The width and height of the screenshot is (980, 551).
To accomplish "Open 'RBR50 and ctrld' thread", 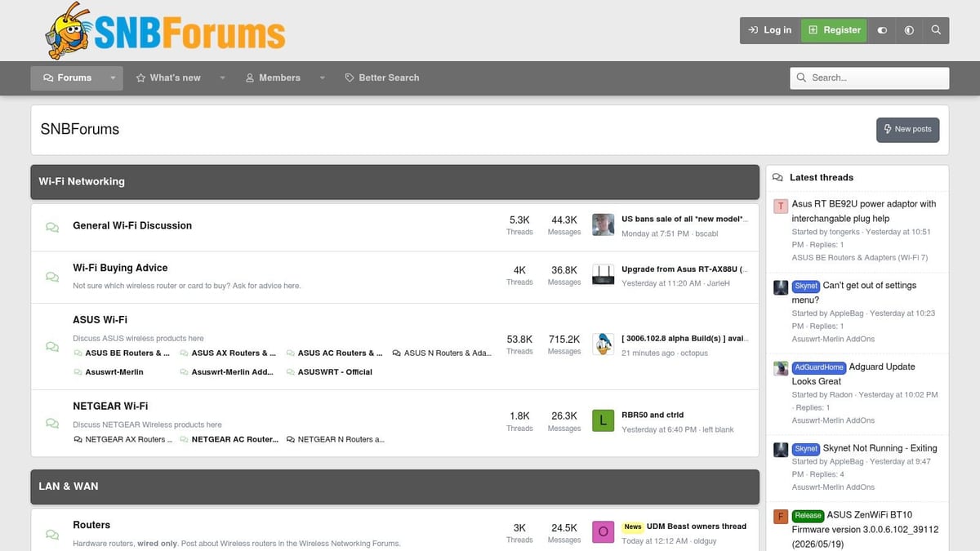I will (653, 415).
